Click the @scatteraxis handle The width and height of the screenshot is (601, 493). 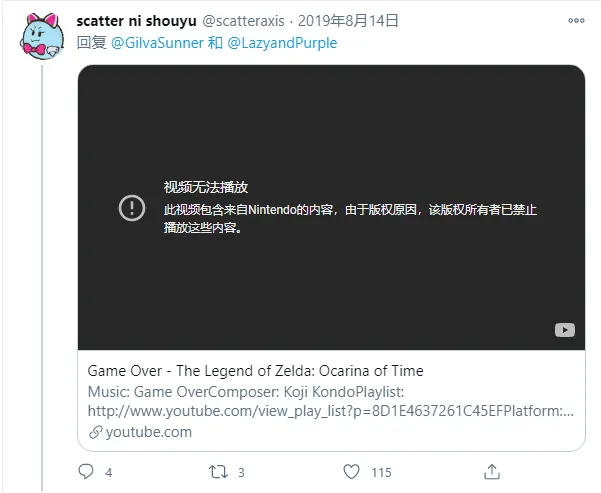coord(243,21)
